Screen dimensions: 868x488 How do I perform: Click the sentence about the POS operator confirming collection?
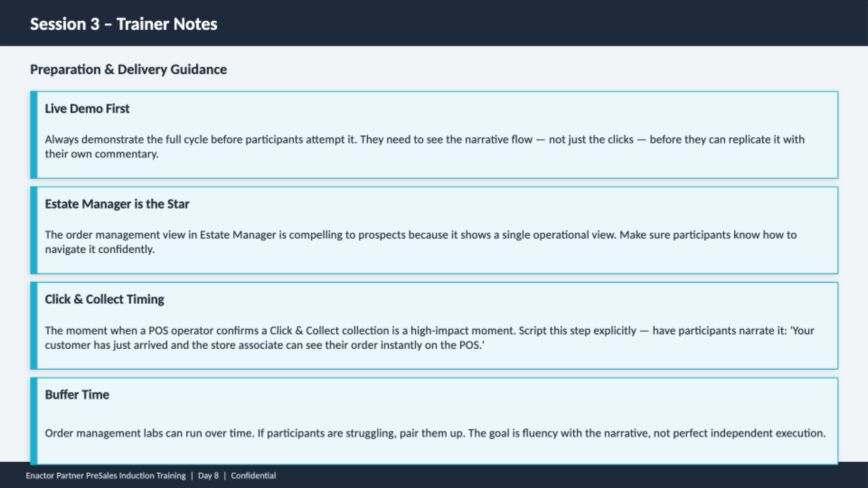click(280, 331)
